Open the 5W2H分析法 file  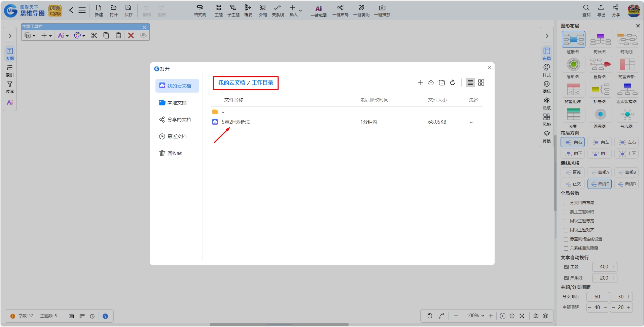[236, 122]
